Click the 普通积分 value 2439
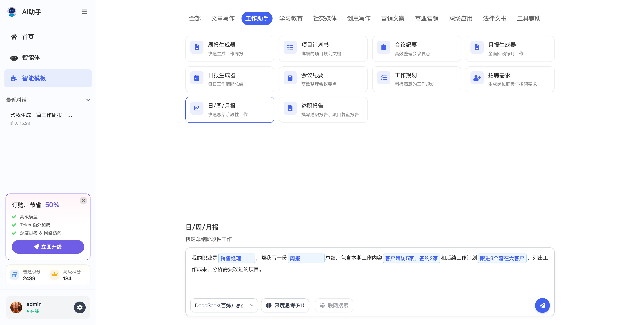The width and height of the screenshot is (644, 325). (x=29, y=278)
